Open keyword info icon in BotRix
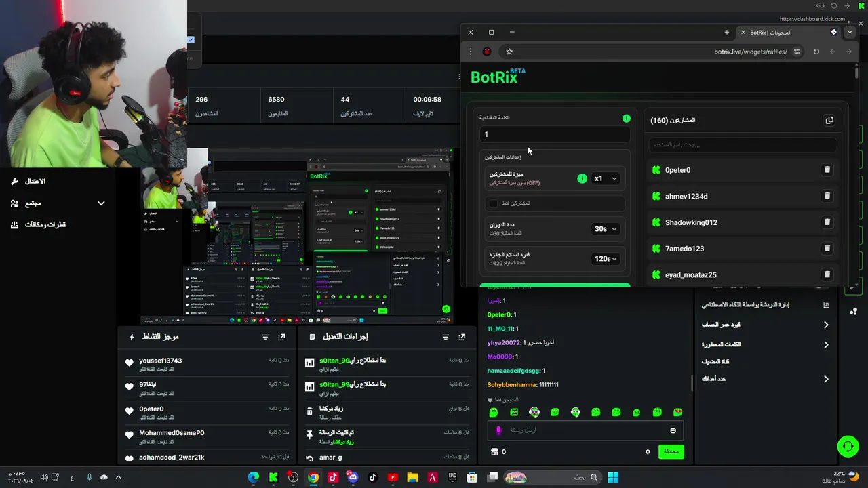Screen dimensions: 868x488 point(627,119)
